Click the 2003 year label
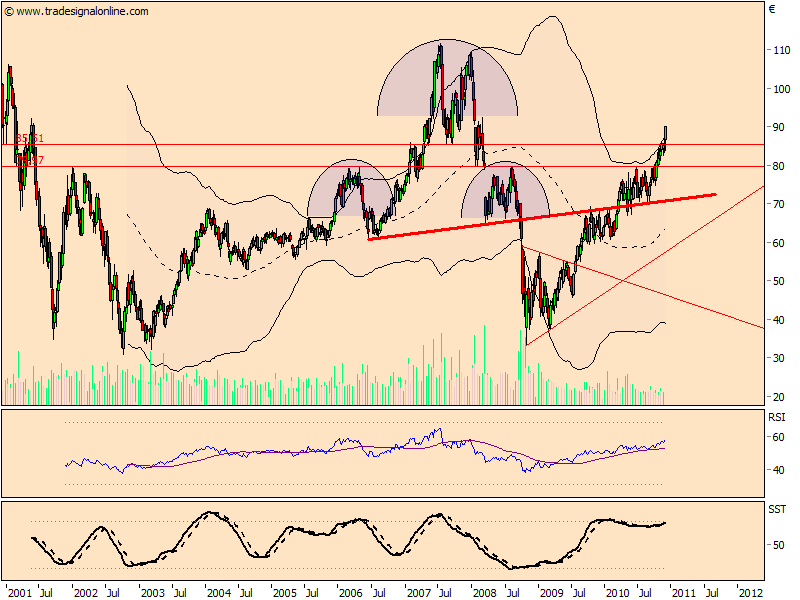The image size is (800, 600). click(153, 593)
